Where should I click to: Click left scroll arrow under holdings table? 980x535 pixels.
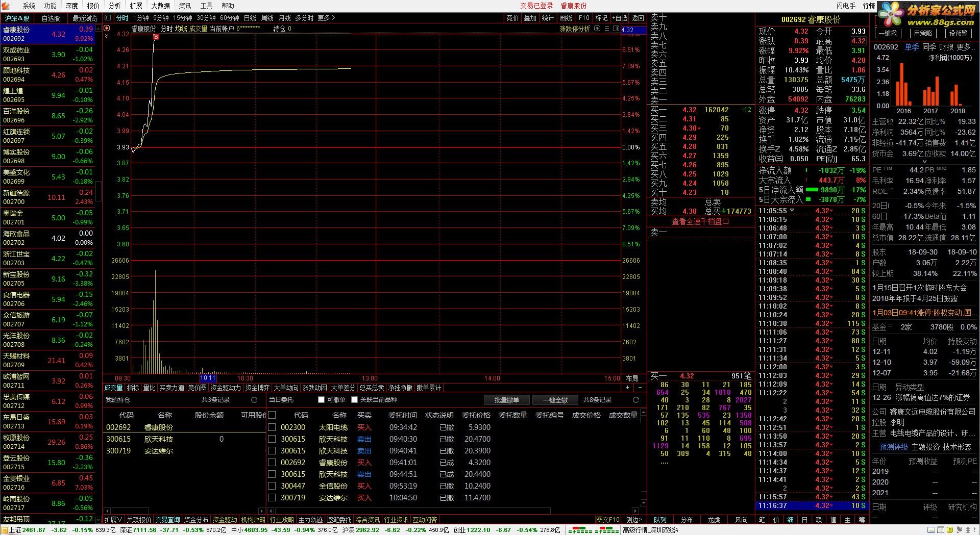107,511
